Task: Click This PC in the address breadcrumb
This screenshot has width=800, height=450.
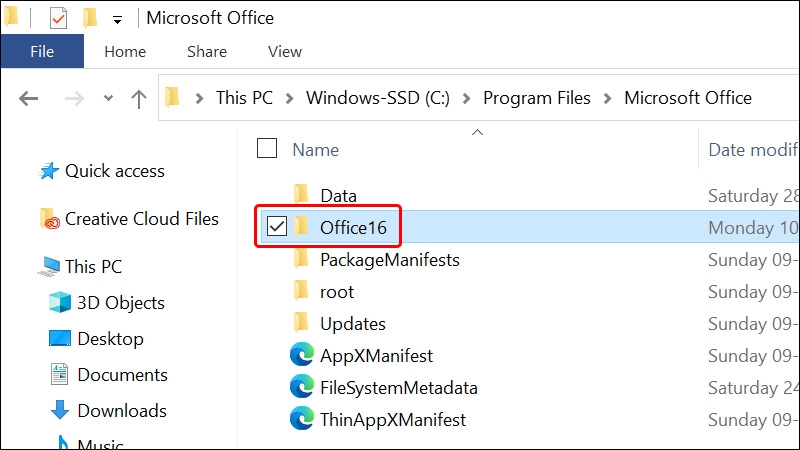Action: click(244, 98)
